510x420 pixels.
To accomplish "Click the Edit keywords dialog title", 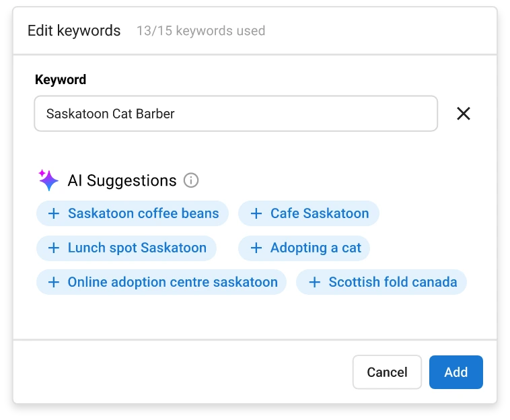I will [x=74, y=31].
